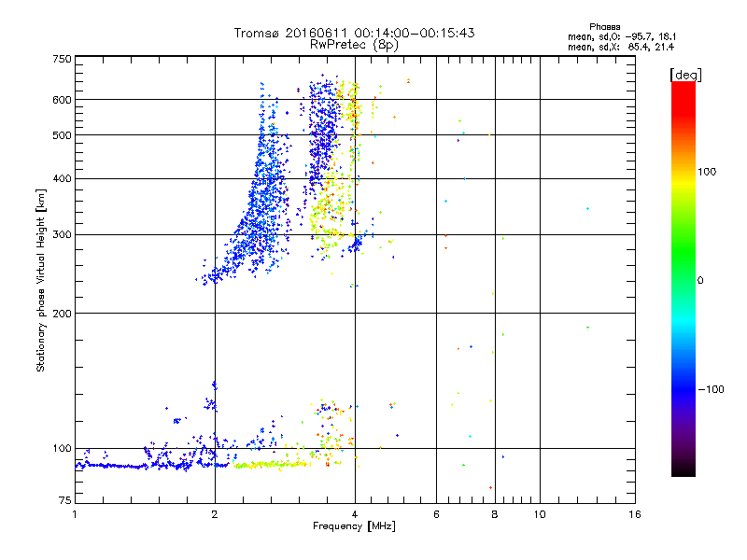
Task: Click the 'mean, sd,O: -95.7, 18.1' line
Action: point(621,36)
